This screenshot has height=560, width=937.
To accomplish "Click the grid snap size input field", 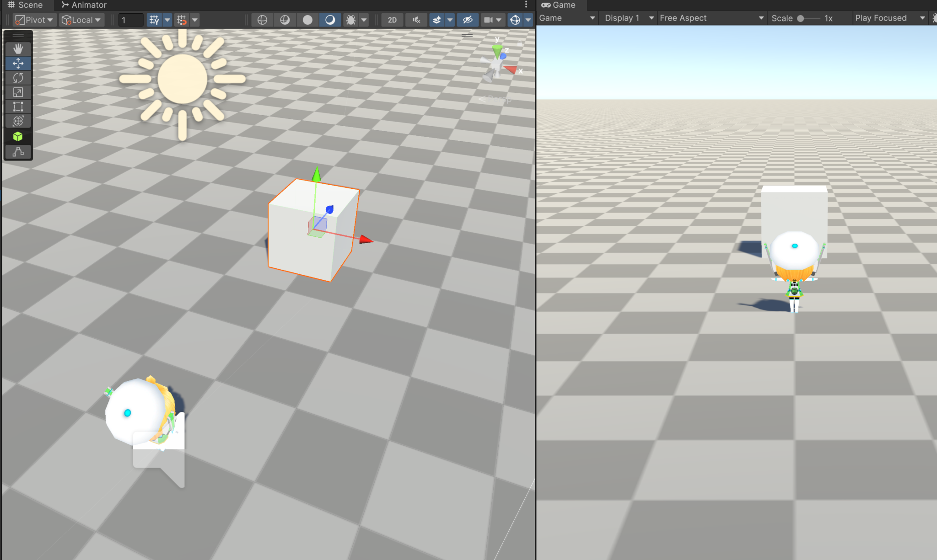I will click(x=131, y=20).
